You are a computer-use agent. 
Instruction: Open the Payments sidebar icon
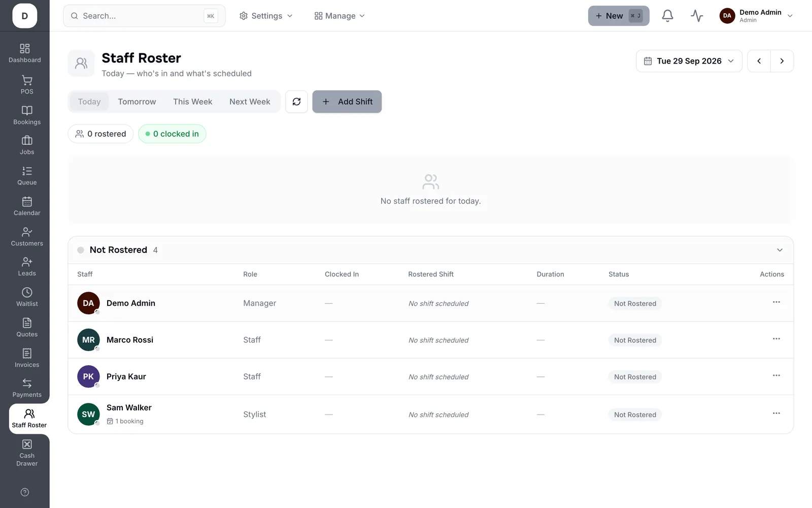(27, 384)
